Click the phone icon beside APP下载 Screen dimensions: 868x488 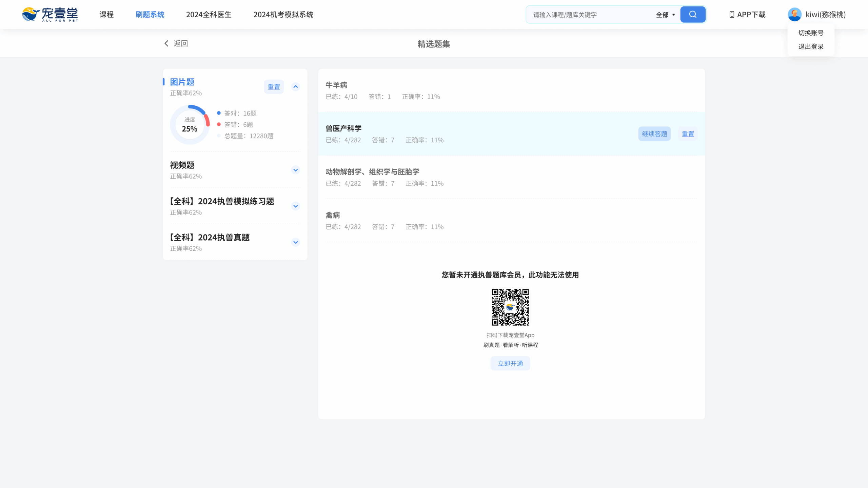(732, 15)
